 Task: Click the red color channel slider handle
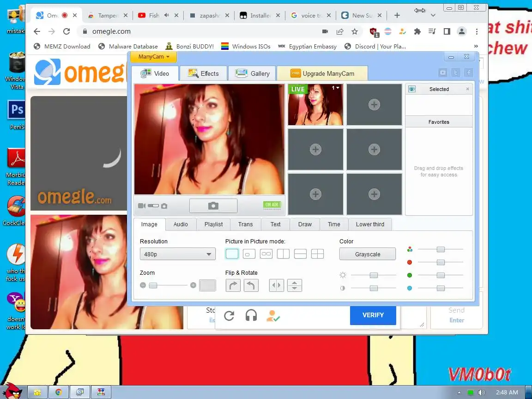[441, 262]
